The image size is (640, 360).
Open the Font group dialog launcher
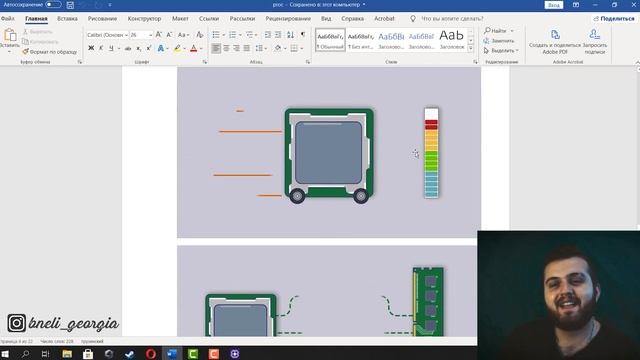[x=204, y=62]
